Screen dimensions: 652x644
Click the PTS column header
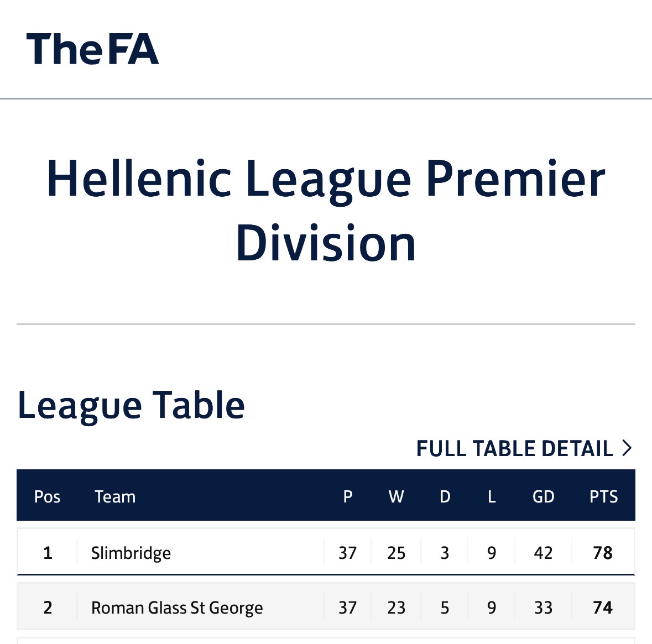604,496
